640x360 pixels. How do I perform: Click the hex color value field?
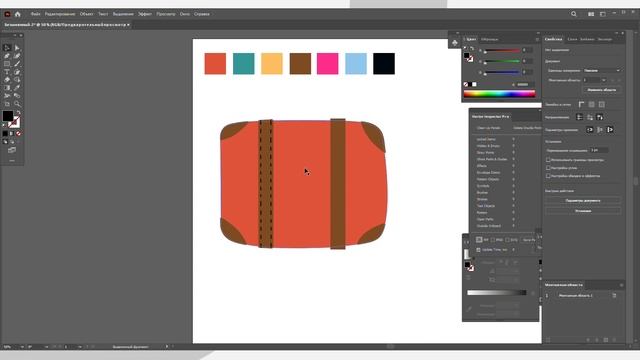point(525,84)
